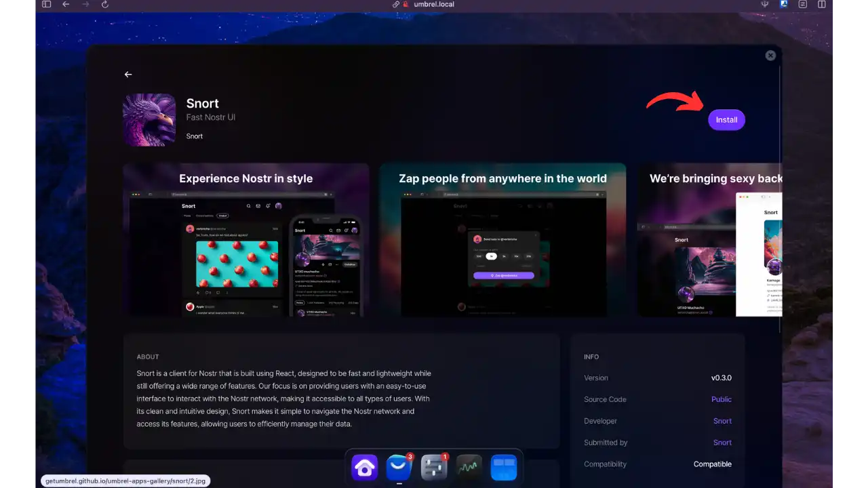View 'Zap people from anywhere' screenshot
The image size is (868, 488).
[502, 240]
